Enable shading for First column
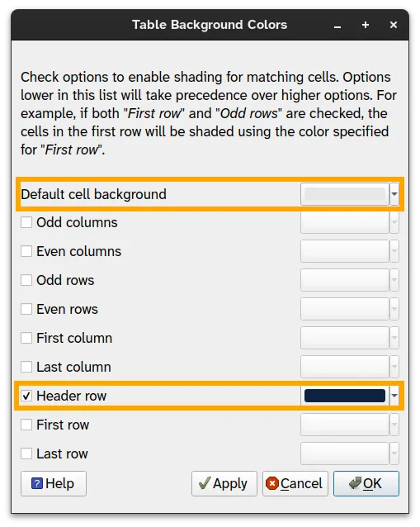The image size is (420, 527). pyautogui.click(x=26, y=338)
